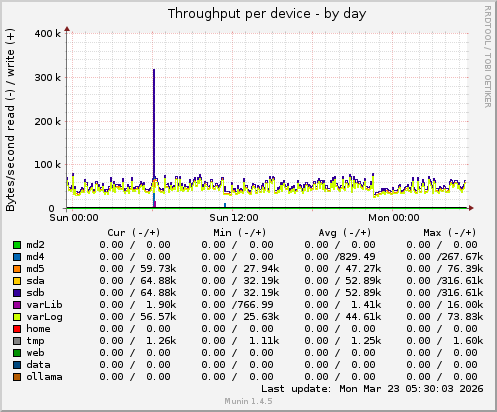Click the 'Min (-/+)' column header
Image resolution: width=497 pixels, height=412 pixels.
pos(240,232)
